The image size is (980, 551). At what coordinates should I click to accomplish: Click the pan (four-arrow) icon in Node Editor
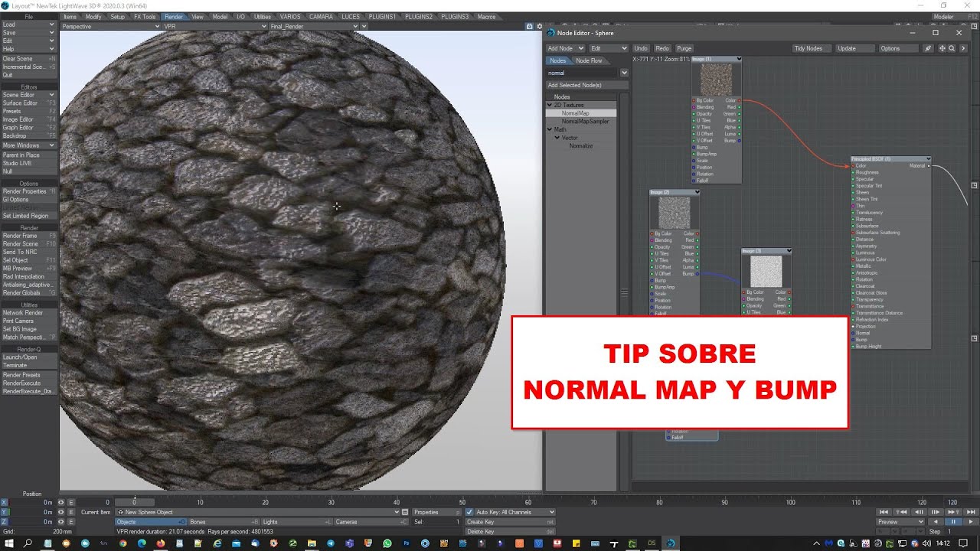[x=943, y=48]
